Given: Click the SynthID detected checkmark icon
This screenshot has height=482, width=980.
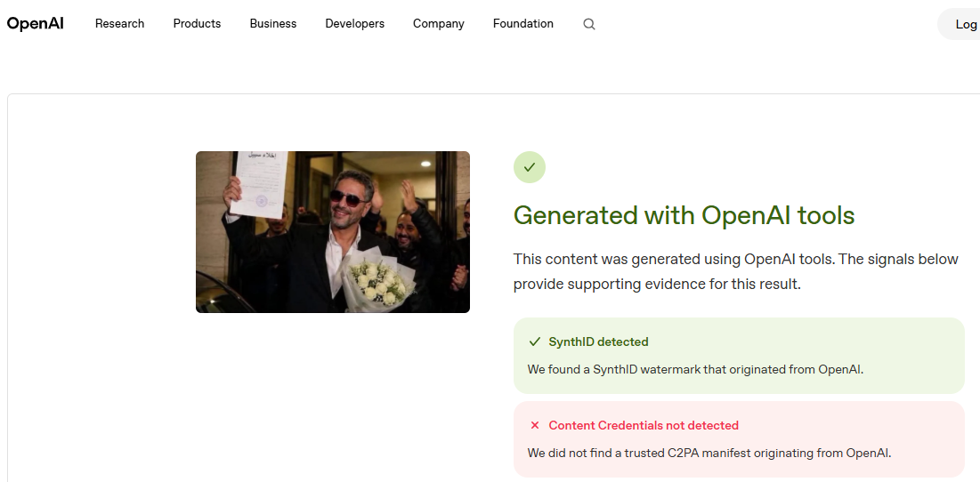Looking at the screenshot, I should pyautogui.click(x=534, y=341).
